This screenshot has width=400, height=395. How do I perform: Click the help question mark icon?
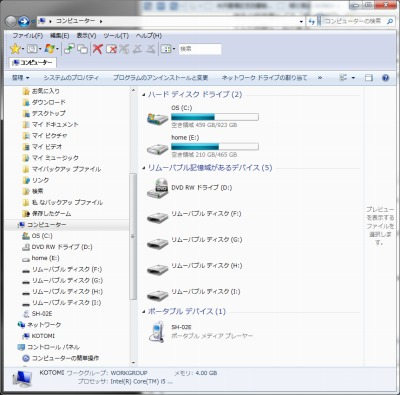point(385,78)
